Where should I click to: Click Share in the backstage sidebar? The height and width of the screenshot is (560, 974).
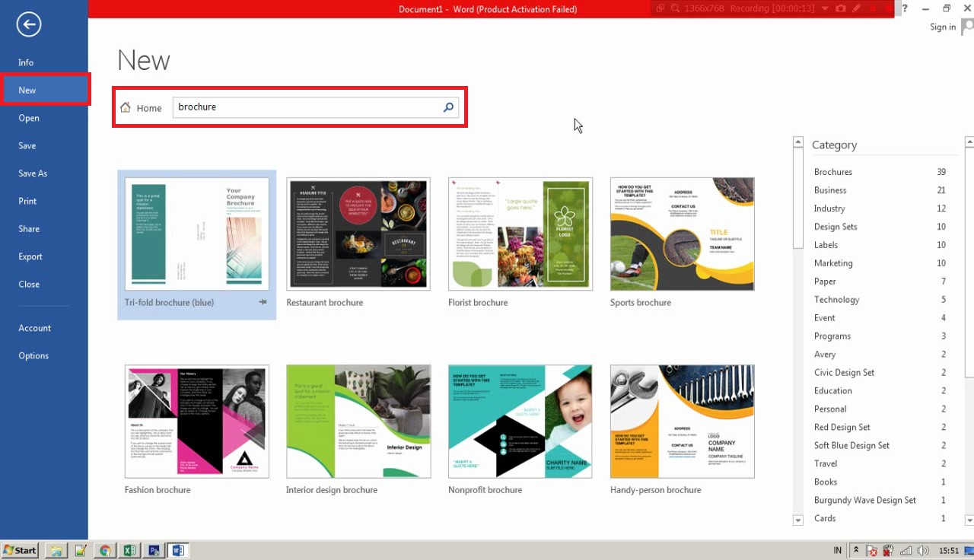[29, 229]
